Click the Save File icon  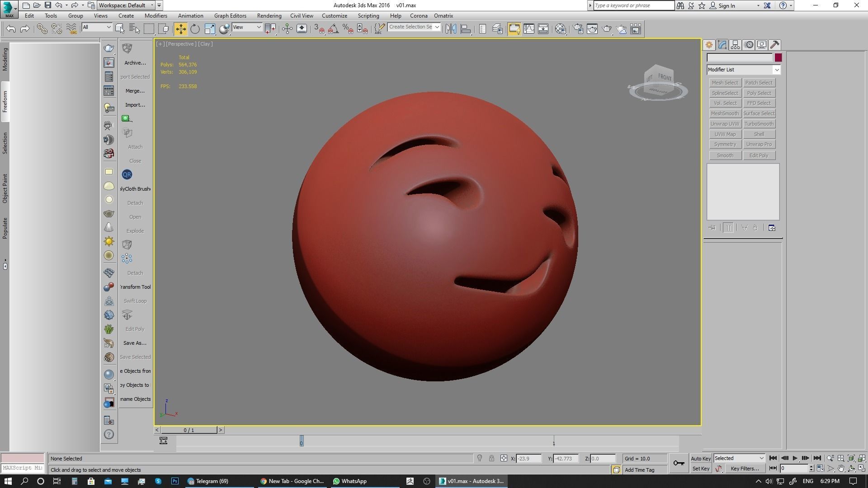pyautogui.click(x=47, y=5)
